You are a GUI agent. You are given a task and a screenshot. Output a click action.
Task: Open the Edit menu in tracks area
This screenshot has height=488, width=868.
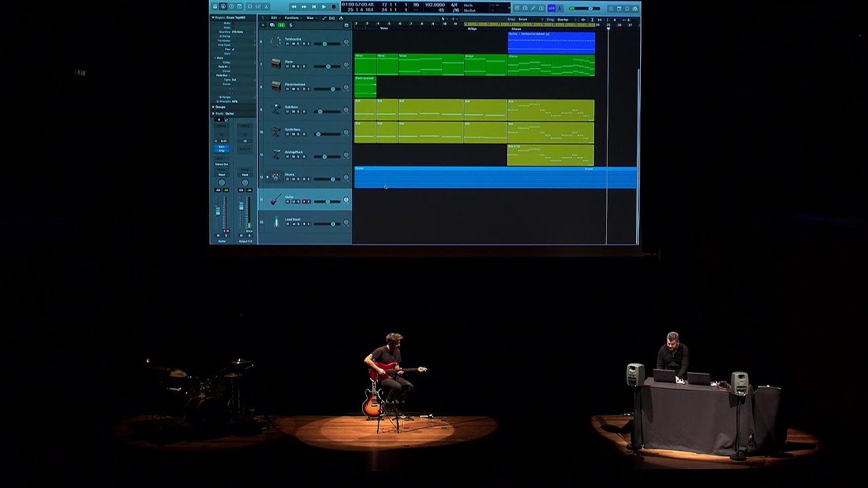[274, 18]
